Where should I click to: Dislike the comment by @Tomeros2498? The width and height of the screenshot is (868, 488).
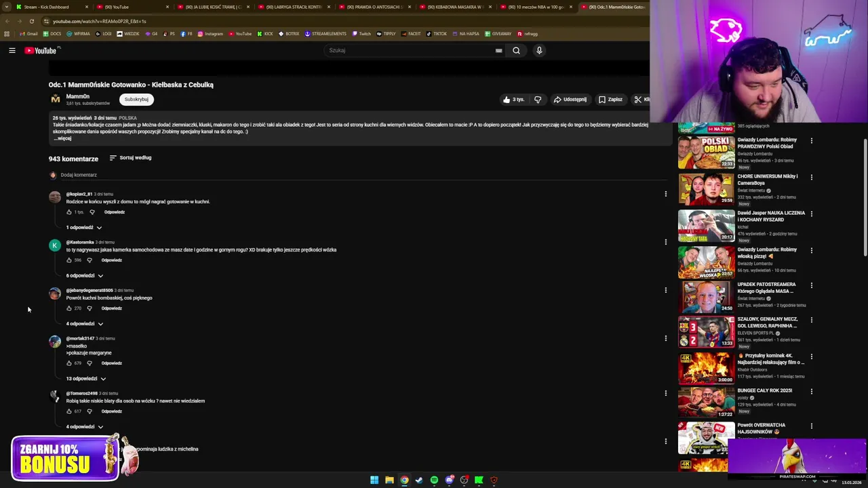[90, 411]
